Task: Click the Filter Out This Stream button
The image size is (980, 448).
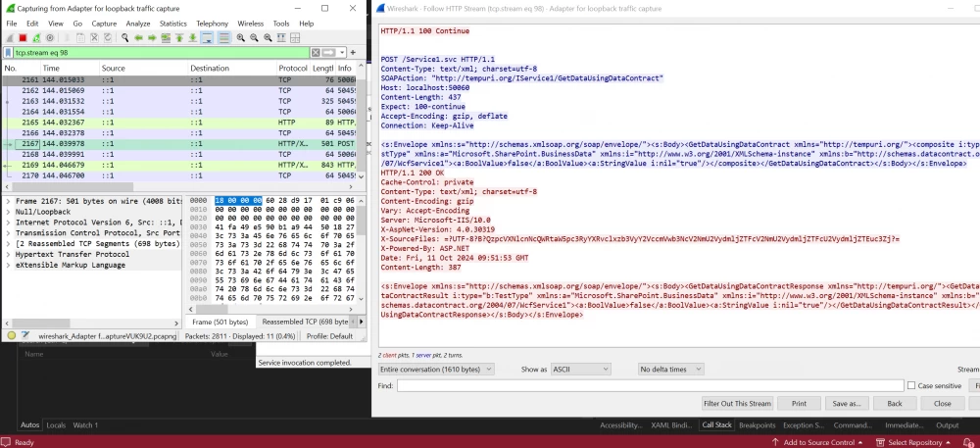Action: pyautogui.click(x=738, y=404)
